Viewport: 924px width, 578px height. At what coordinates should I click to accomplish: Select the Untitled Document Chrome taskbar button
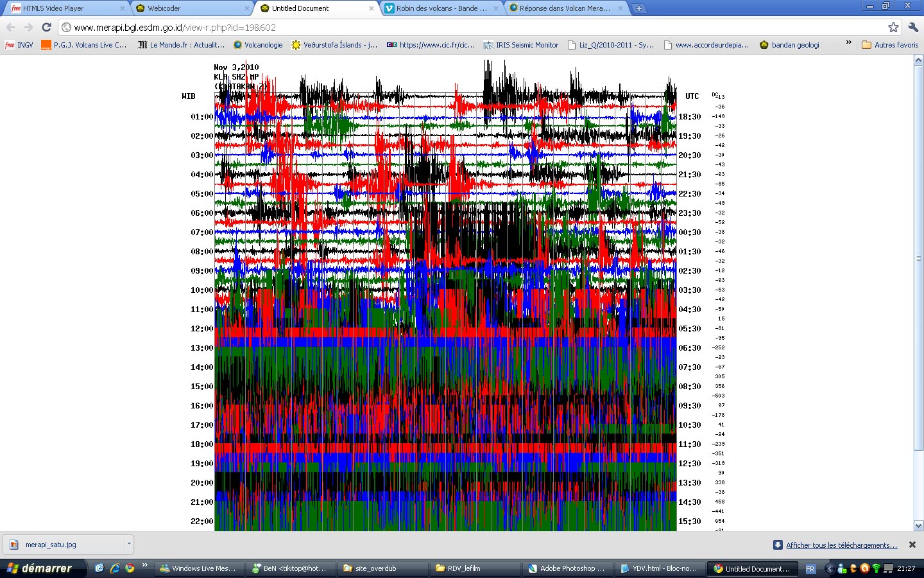[x=752, y=568]
